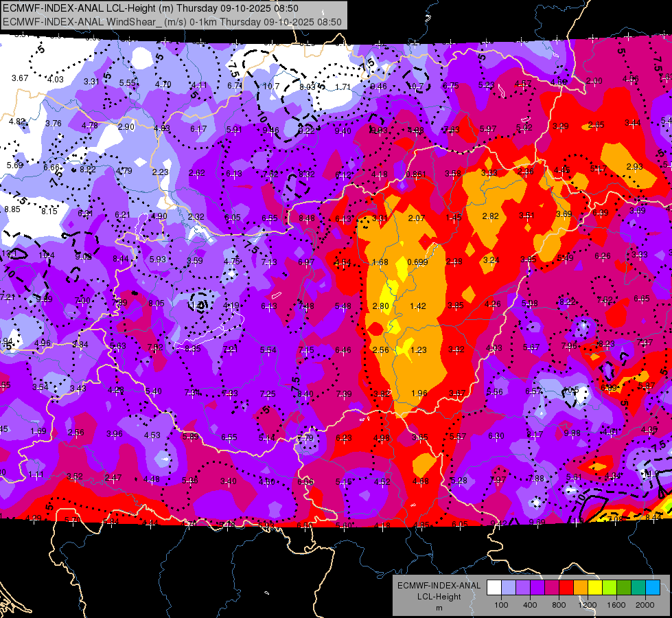This screenshot has width=672, height=618.
Task: Click the grid value '1.23'
Action: click(x=418, y=350)
